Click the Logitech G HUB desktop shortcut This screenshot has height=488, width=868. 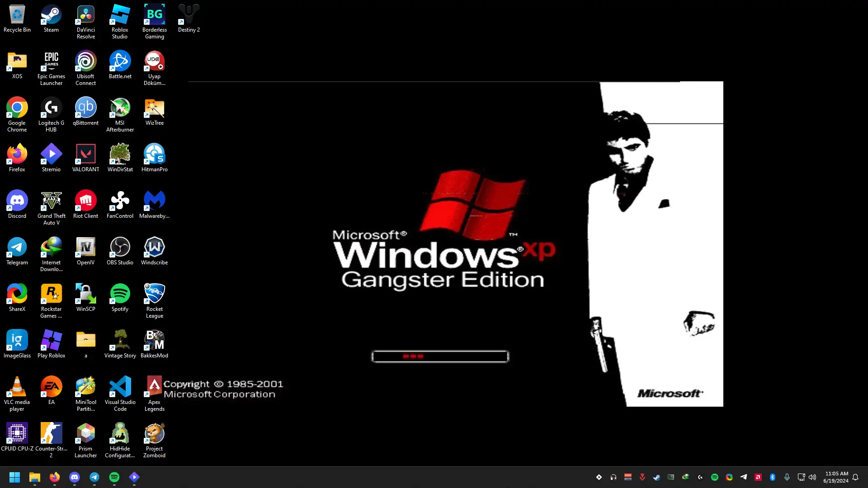[51, 115]
